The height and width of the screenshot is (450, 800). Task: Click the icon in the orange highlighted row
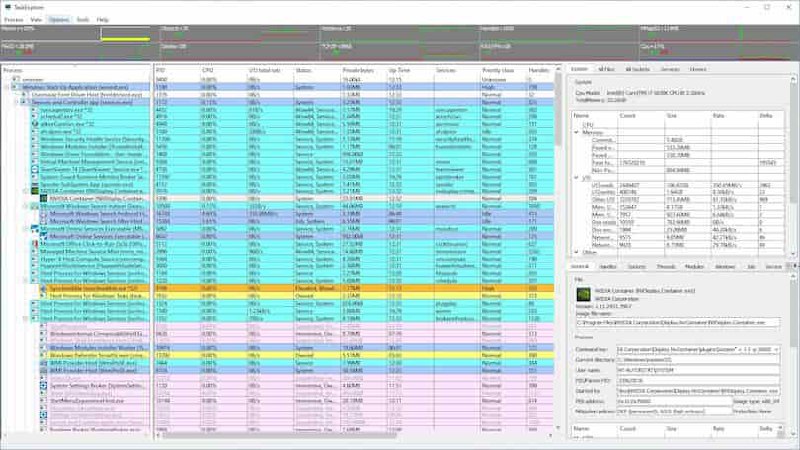tap(44, 289)
